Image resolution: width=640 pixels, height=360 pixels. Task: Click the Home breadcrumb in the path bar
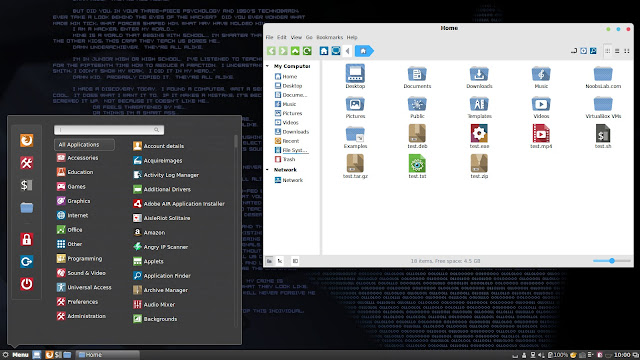(364, 51)
